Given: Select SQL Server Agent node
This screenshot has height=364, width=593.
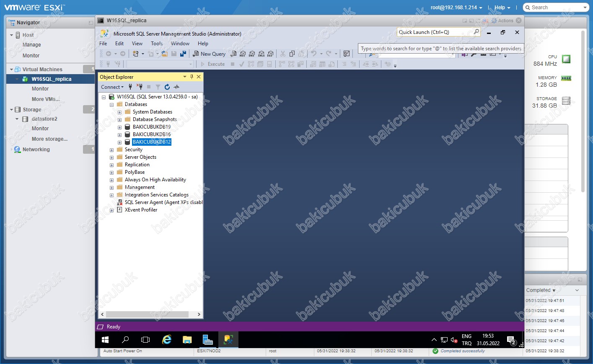Looking at the screenshot, I should coord(163,202).
